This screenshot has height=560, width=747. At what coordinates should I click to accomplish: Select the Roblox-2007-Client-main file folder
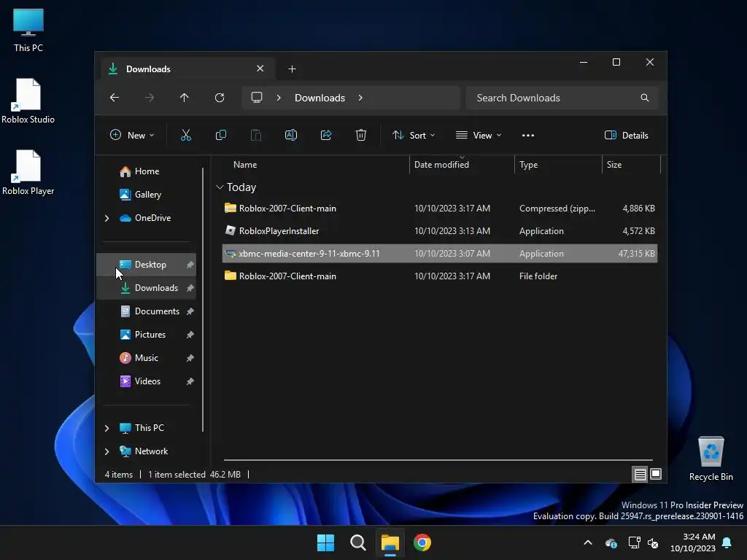pyautogui.click(x=440, y=276)
